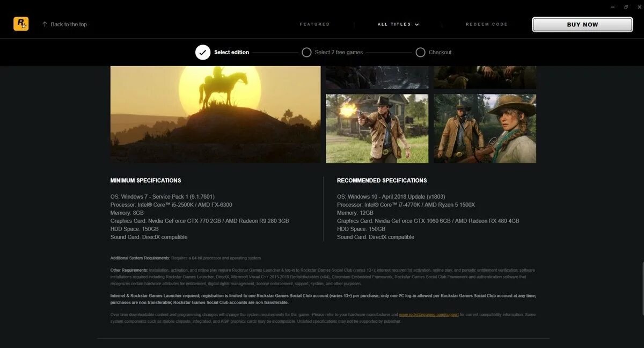
Task: Click recommended 'Sound Card: DirectX compatible' line
Action: 376,237
